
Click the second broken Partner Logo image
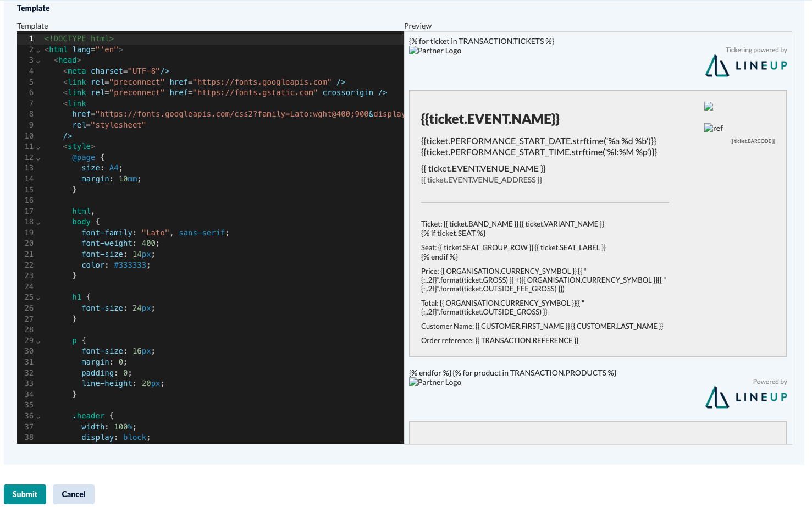tap(435, 382)
